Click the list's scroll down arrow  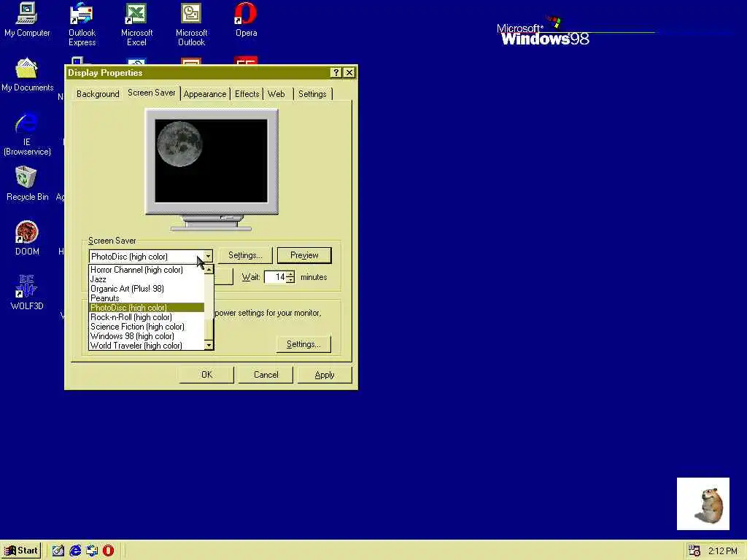[x=209, y=345]
